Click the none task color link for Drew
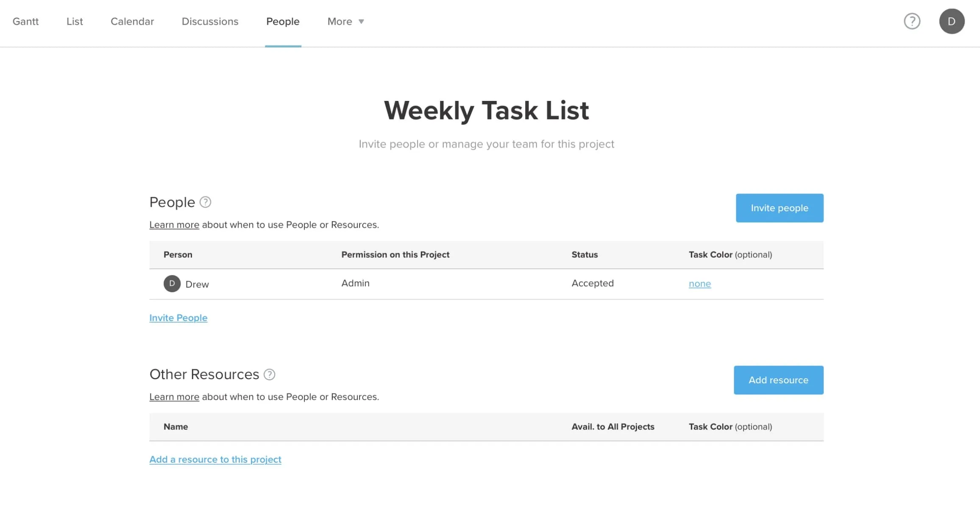 click(699, 283)
